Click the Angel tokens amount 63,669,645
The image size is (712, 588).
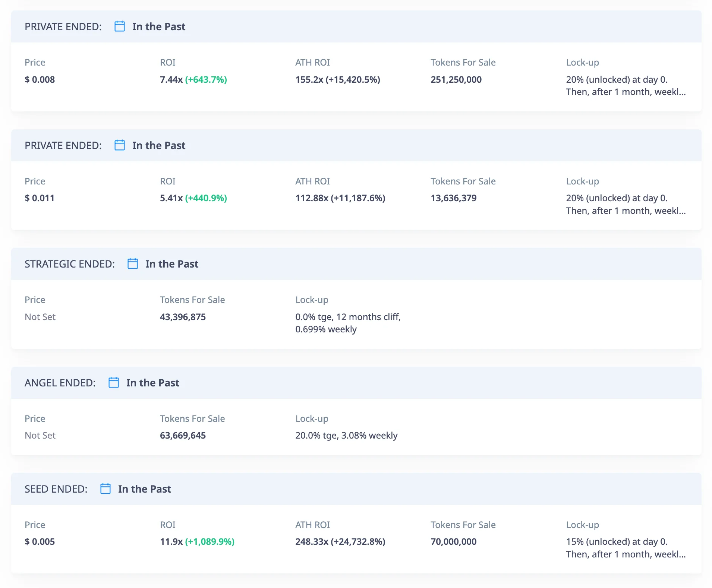(183, 435)
